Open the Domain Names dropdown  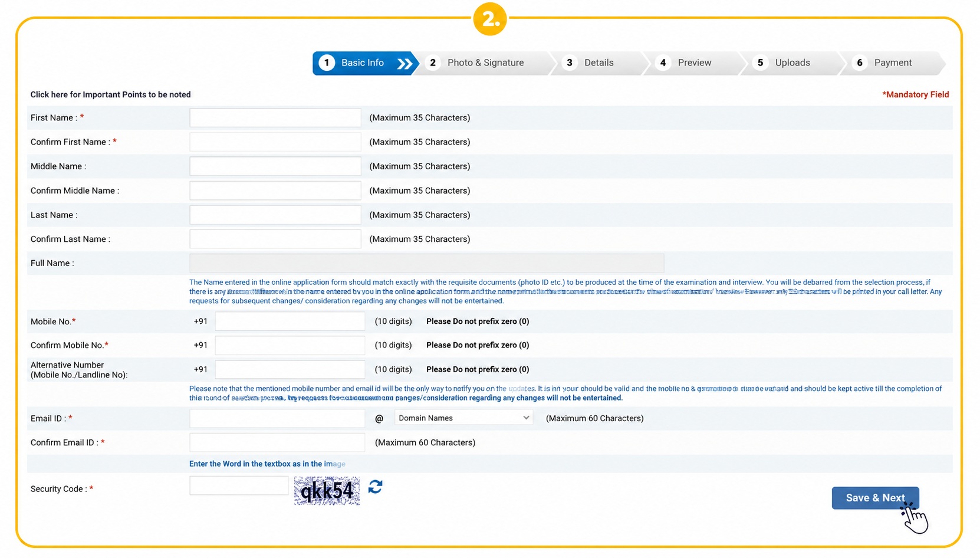[463, 418]
